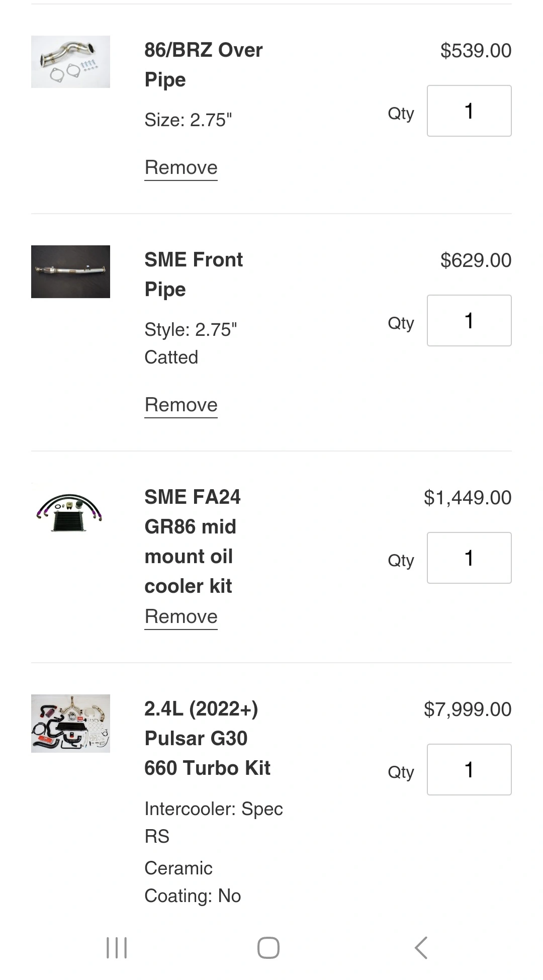Remove the SME Front Pipe item
The width and height of the screenshot is (543, 980).
coord(181,405)
